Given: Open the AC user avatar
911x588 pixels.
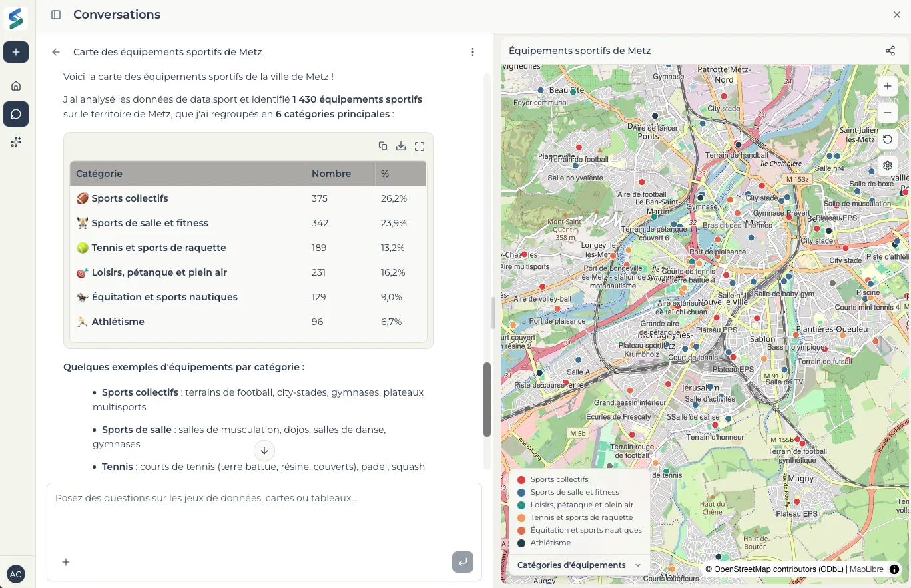Looking at the screenshot, I should coord(15,574).
